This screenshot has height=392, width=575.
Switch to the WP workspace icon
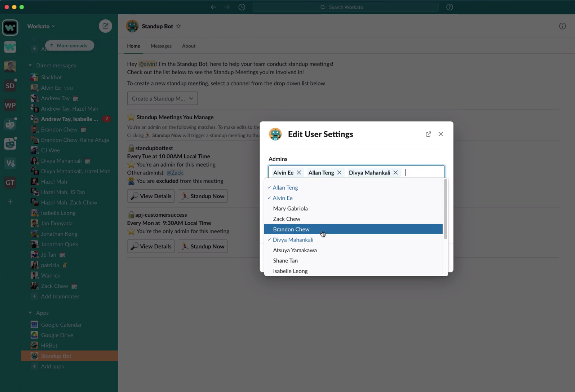pyautogui.click(x=10, y=105)
